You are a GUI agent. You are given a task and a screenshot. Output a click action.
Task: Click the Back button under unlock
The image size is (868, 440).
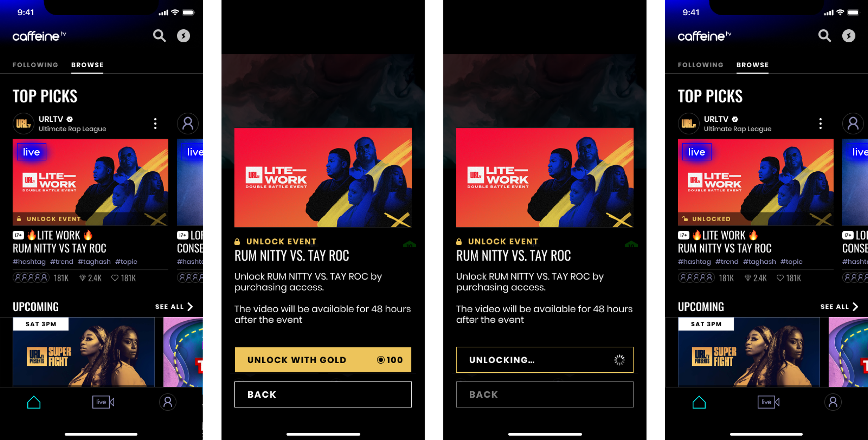(x=323, y=395)
